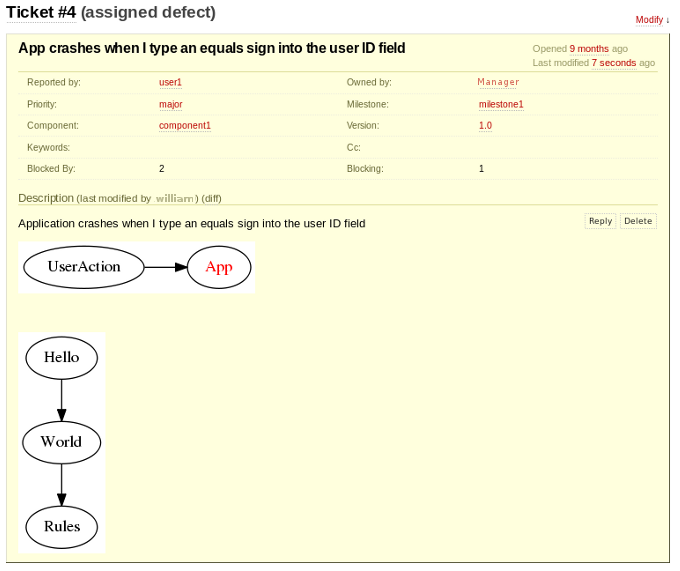This screenshot has width=680, height=571.
Task: Click the Modify link at top right
Action: click(652, 20)
